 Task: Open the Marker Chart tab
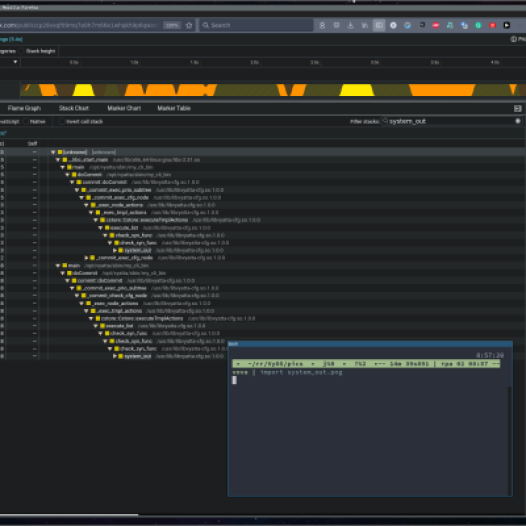coord(124,108)
